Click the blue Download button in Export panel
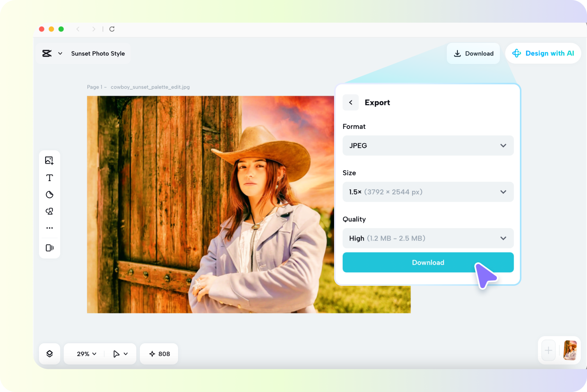Image resolution: width=587 pixels, height=392 pixels. coord(428,262)
